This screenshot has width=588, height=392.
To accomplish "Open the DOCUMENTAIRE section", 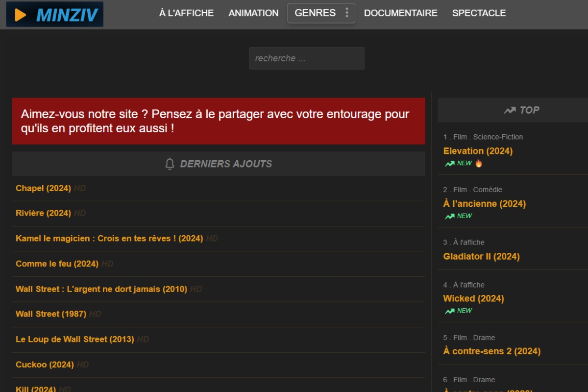I will 401,13.
